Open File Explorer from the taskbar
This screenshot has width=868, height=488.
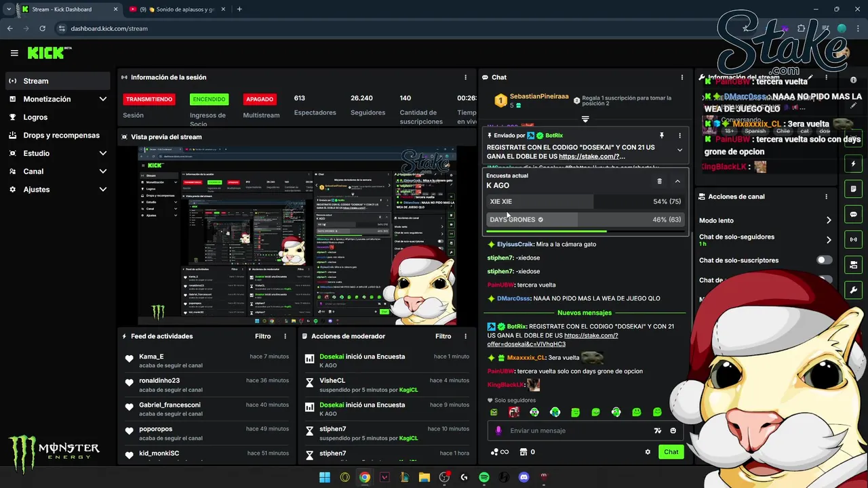point(425,477)
